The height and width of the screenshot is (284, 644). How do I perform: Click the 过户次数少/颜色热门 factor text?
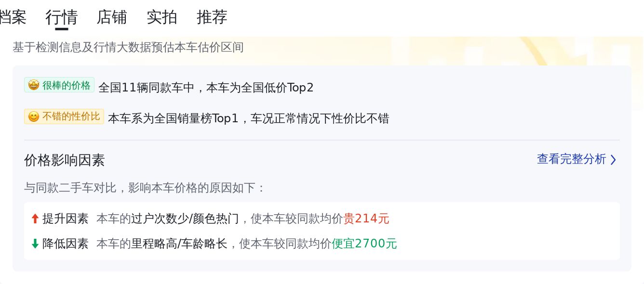[x=185, y=219]
